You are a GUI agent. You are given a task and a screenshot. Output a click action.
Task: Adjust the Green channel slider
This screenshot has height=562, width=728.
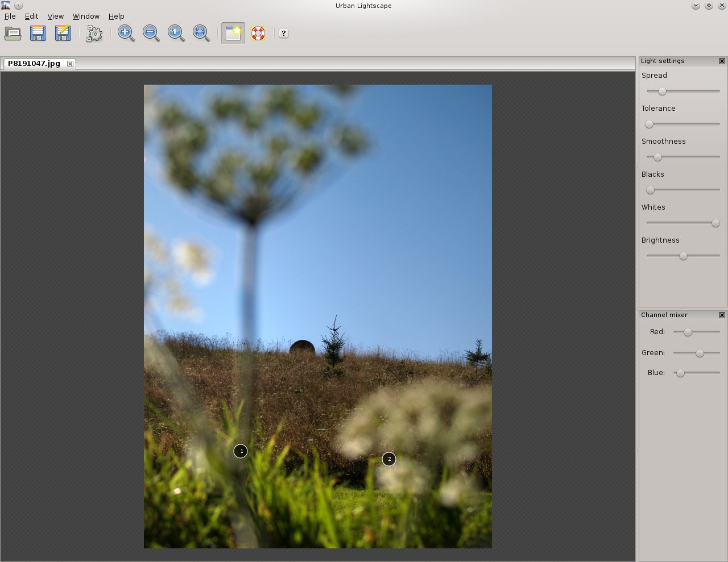(697, 353)
